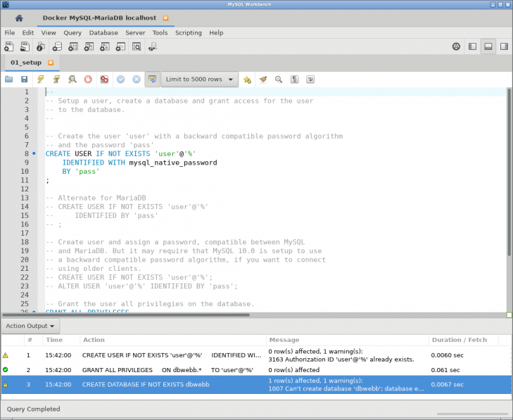Open the object inspector icon

point(41,46)
